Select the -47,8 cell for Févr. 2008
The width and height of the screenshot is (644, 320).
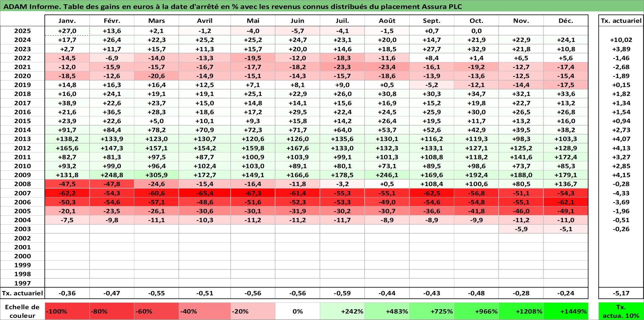coord(112,184)
